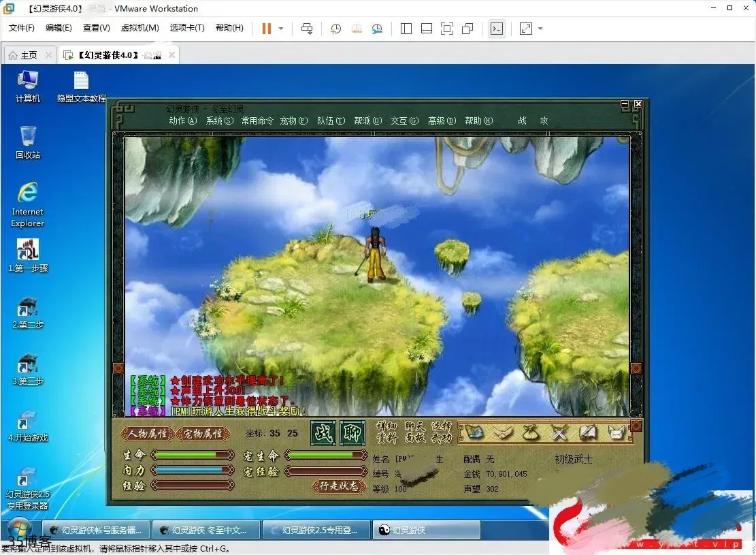The image size is (756, 555).
Task: Click the crossed swords icon
Action: click(x=559, y=432)
